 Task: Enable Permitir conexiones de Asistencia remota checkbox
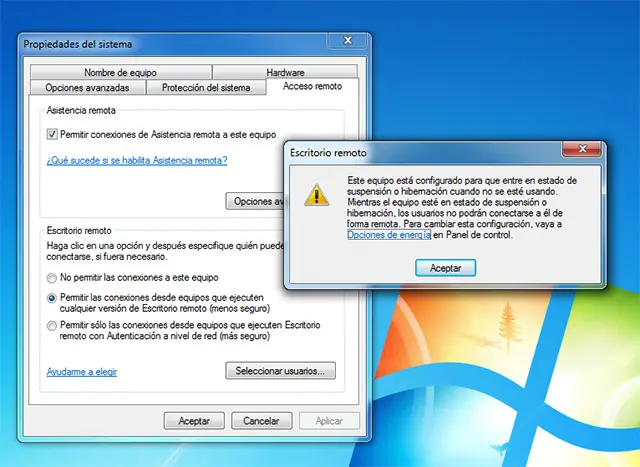53,133
